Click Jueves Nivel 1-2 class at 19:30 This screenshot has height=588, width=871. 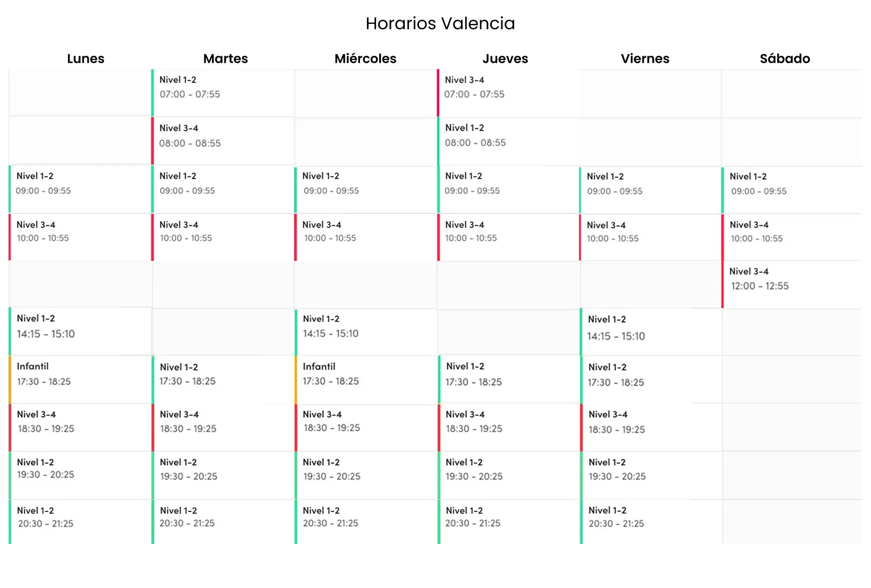pyautogui.click(x=509, y=475)
